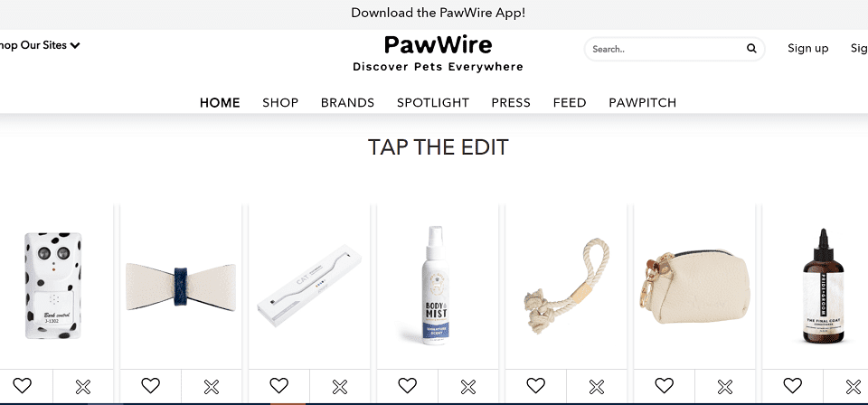Open the SHOP menu item

(x=280, y=103)
